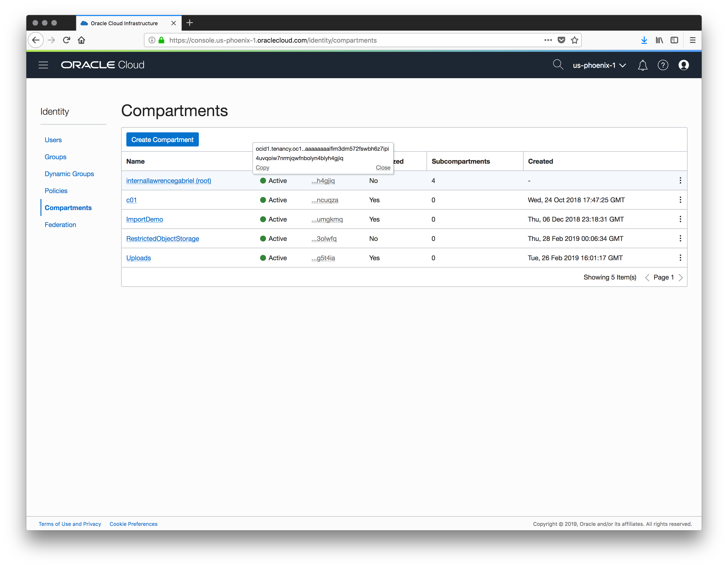The height and width of the screenshot is (568, 728).
Task: Open the Oracle Cloud hamburger navigation menu
Action: tap(43, 65)
